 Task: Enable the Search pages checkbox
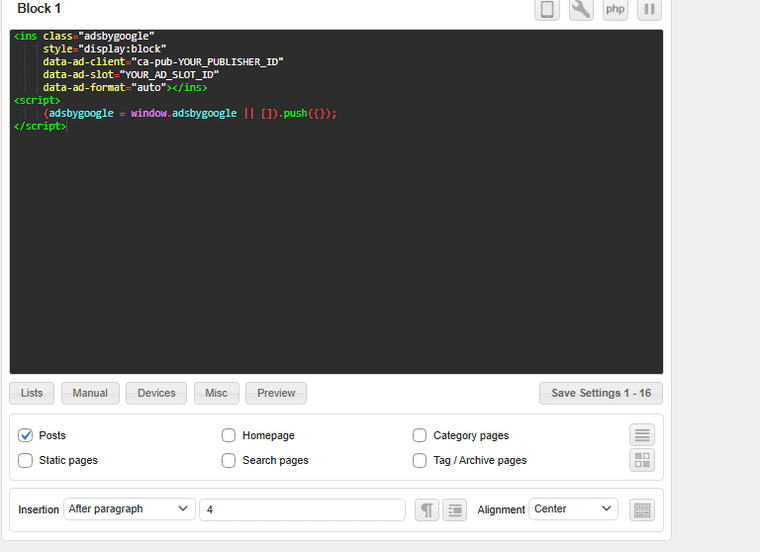pyautogui.click(x=229, y=460)
